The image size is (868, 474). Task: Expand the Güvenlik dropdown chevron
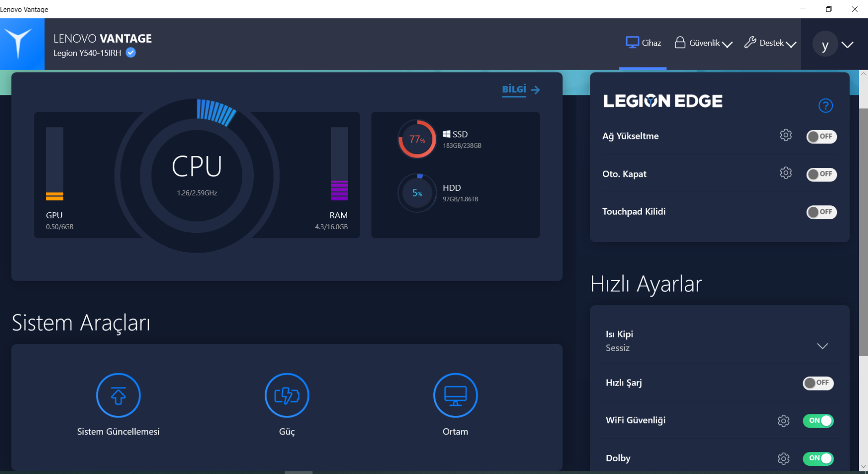click(x=727, y=44)
